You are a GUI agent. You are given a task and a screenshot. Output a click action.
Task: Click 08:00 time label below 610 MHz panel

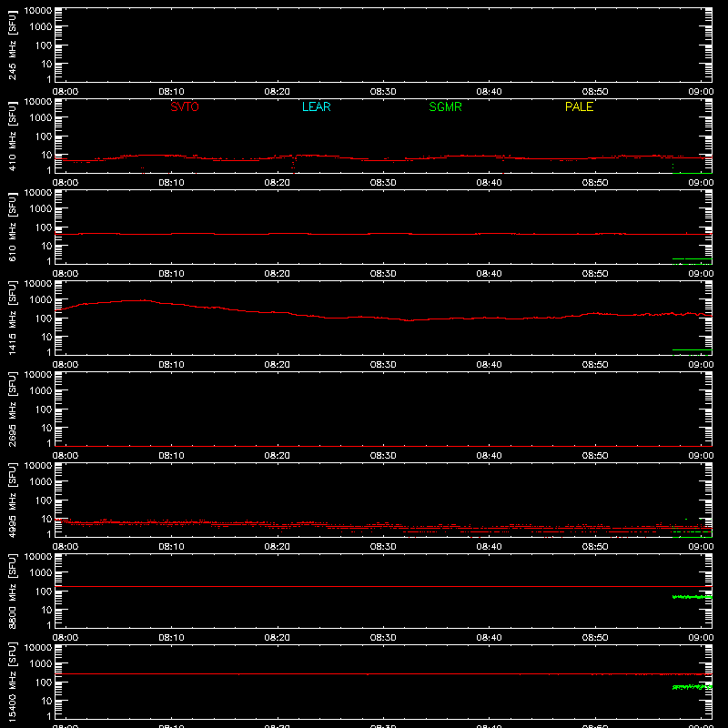click(x=66, y=274)
